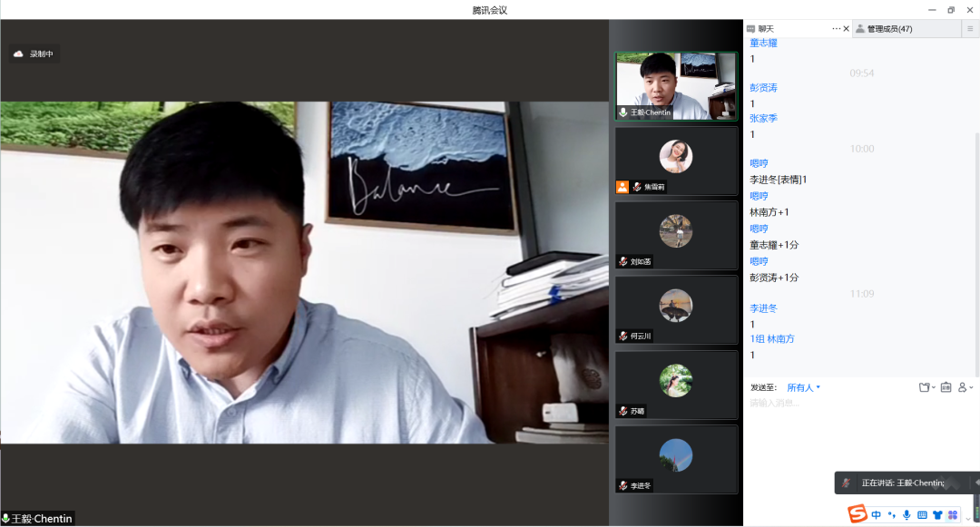The image size is (980, 527).
Task: Click the chat message 李进冬[表情]1
Action: pos(779,180)
